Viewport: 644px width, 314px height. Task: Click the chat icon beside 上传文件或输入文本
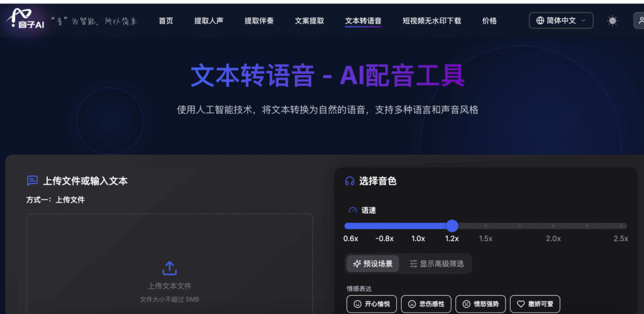tap(32, 181)
